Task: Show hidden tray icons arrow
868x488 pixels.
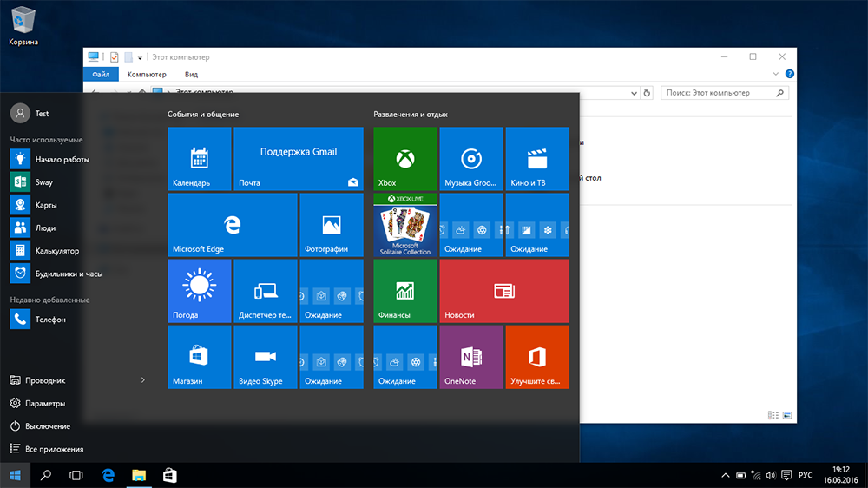Action: pos(725,475)
